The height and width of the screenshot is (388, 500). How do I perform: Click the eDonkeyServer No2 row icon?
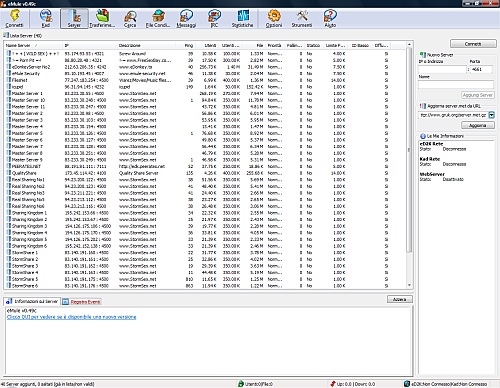click(x=9, y=67)
